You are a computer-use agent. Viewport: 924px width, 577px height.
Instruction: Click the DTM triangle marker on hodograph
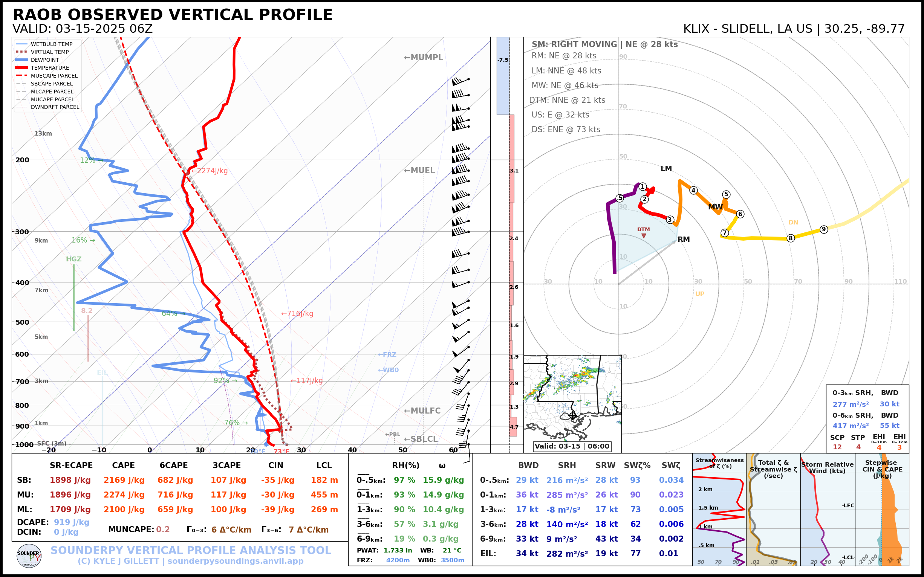644,236
